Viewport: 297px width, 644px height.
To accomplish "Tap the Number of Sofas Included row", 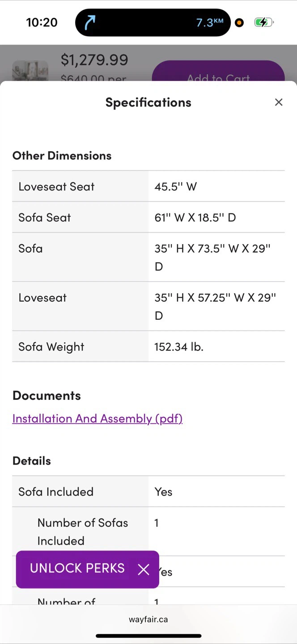I will click(148, 532).
